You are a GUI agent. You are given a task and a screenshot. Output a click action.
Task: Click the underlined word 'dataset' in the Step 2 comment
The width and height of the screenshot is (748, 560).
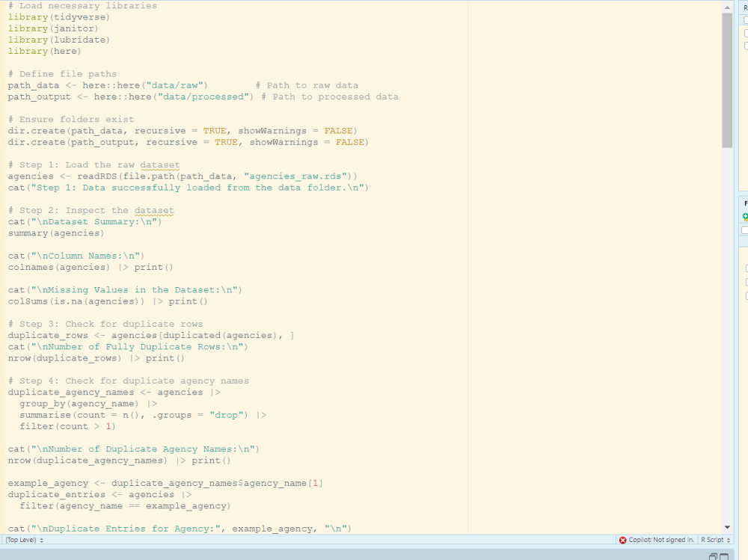154,210
